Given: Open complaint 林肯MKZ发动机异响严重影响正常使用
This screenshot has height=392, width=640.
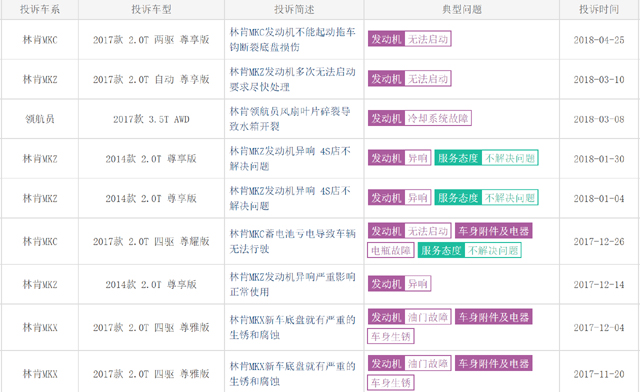Looking at the screenshot, I should (x=293, y=284).
